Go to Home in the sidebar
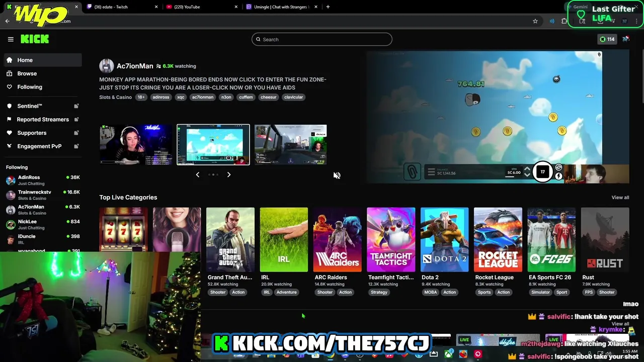Viewport: 644px width, 362px height. click(x=43, y=60)
